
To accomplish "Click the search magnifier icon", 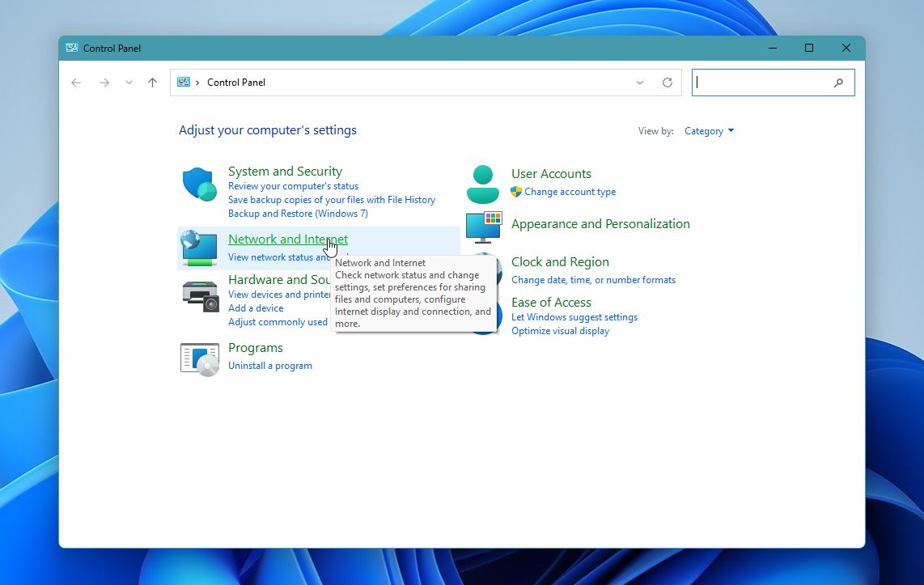I will 838,83.
